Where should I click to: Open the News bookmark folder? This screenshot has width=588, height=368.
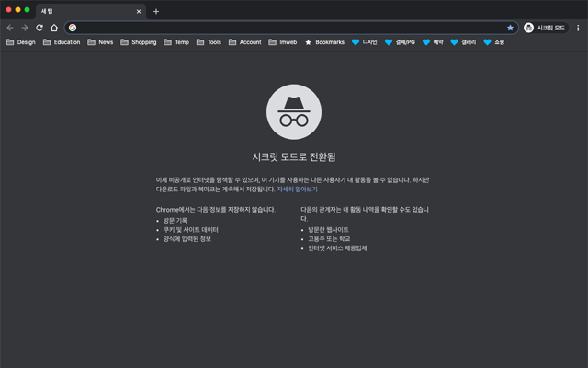pos(100,42)
